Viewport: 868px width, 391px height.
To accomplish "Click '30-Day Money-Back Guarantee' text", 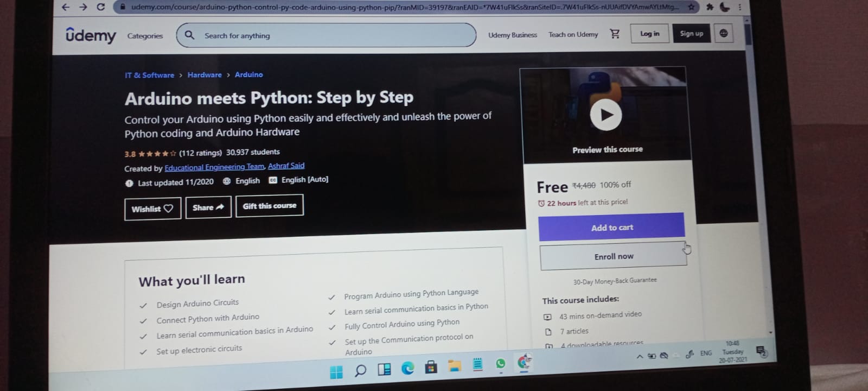I will [615, 281].
